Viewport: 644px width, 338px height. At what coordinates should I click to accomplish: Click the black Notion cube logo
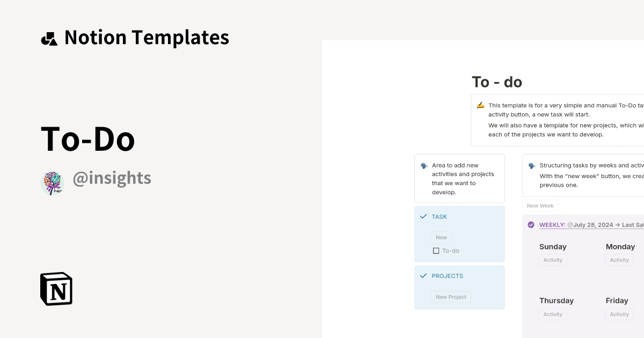click(x=56, y=289)
